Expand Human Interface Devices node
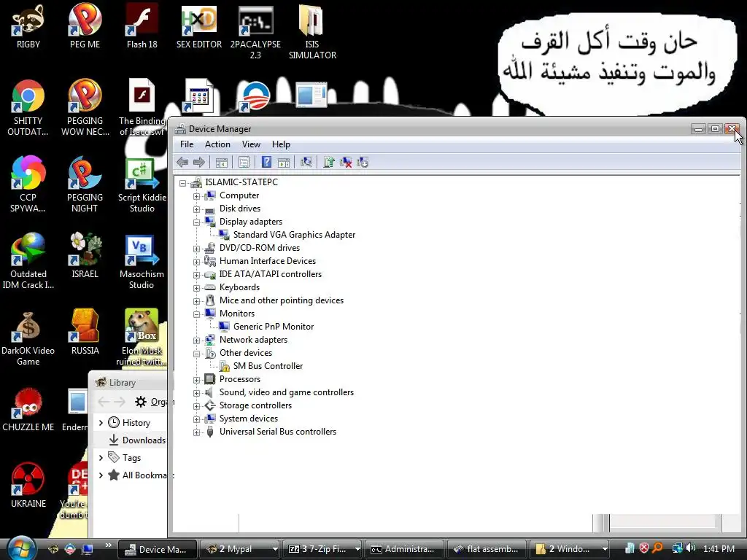This screenshot has width=747, height=560. pos(196,262)
